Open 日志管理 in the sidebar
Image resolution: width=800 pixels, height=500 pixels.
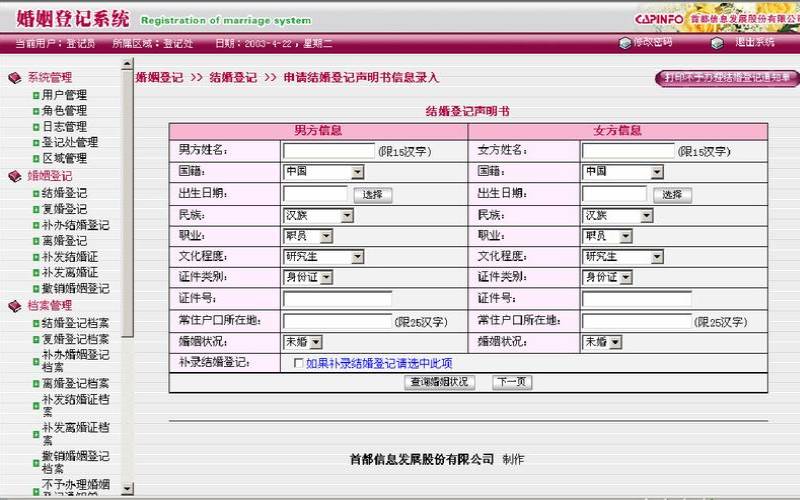[64, 127]
